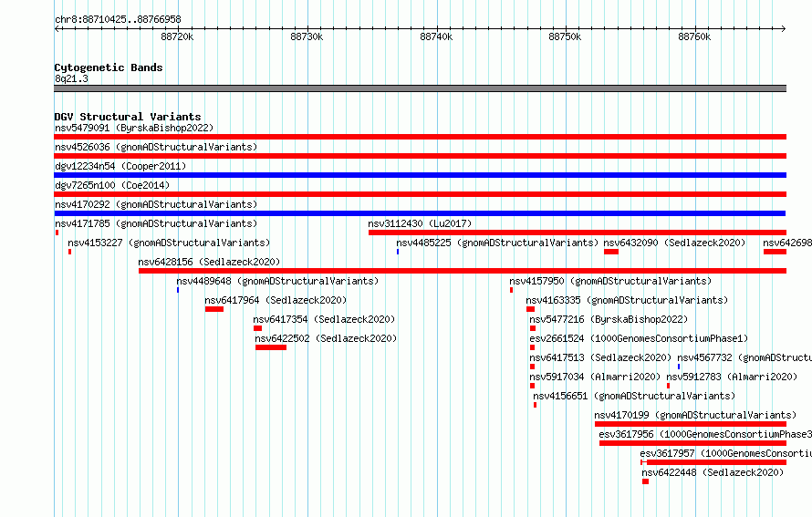Click the nsv5479091 (ByrskaBishop2022) variant label

click(134, 128)
